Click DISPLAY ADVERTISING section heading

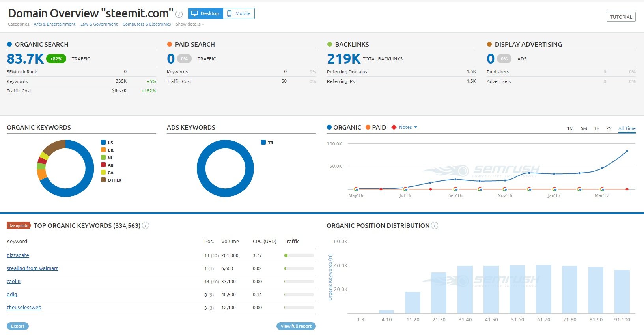pos(528,44)
